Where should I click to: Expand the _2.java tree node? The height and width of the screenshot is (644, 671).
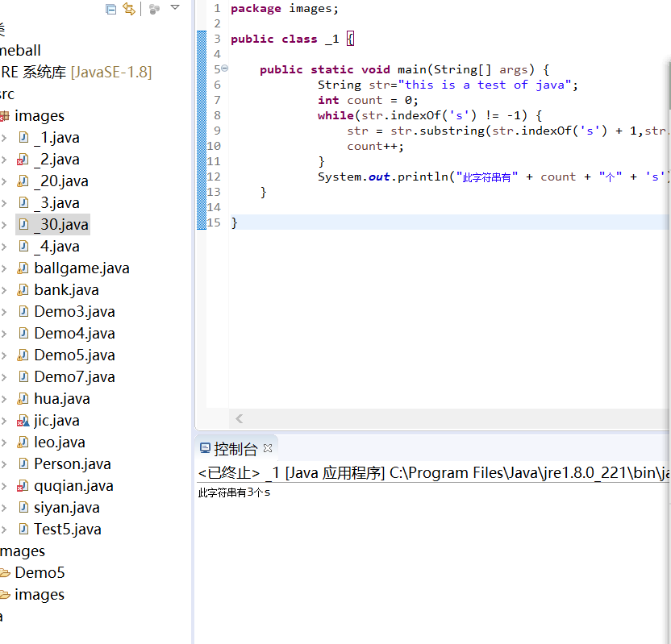(x=4, y=160)
